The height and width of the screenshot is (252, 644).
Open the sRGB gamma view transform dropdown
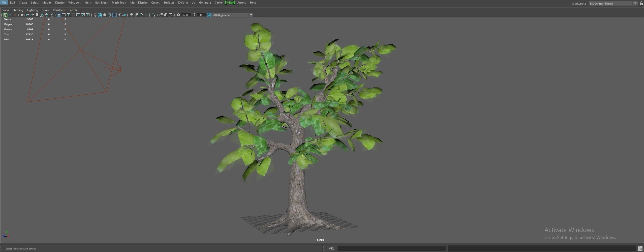(x=232, y=15)
